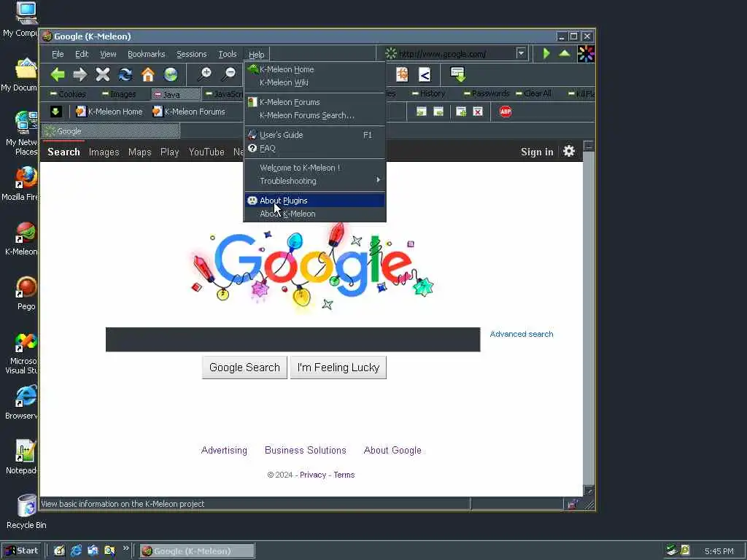This screenshot has height=560, width=747.
Task: Click the ABP Adblock red icon
Action: click(506, 112)
